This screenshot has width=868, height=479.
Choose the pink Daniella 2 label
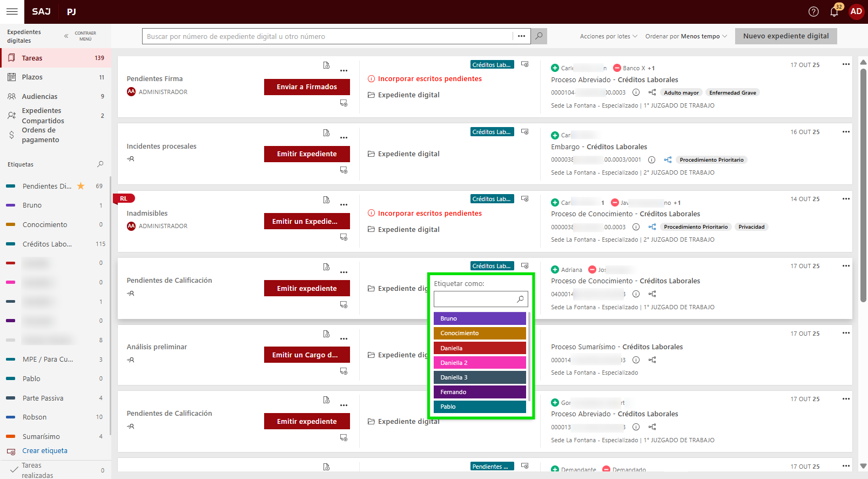[x=479, y=363]
